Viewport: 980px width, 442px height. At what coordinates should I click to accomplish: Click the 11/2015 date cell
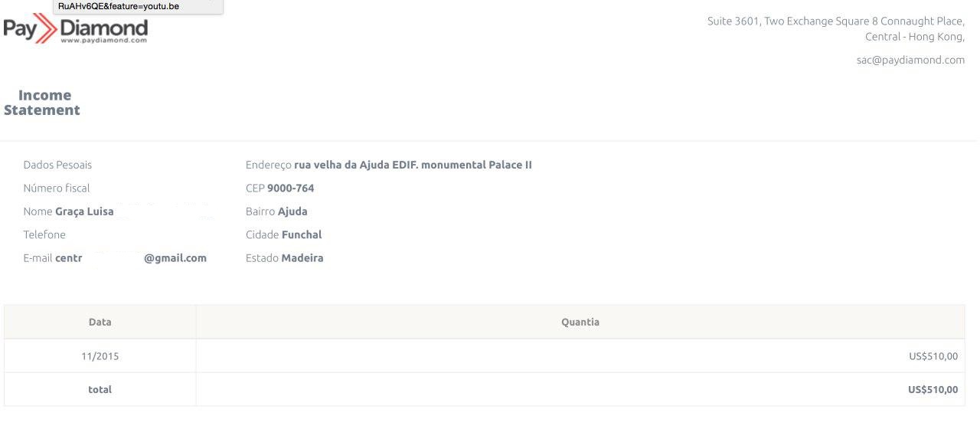(x=100, y=356)
